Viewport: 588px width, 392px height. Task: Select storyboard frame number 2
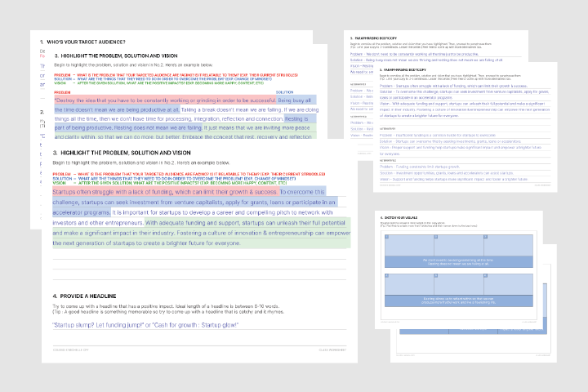pos(459,245)
